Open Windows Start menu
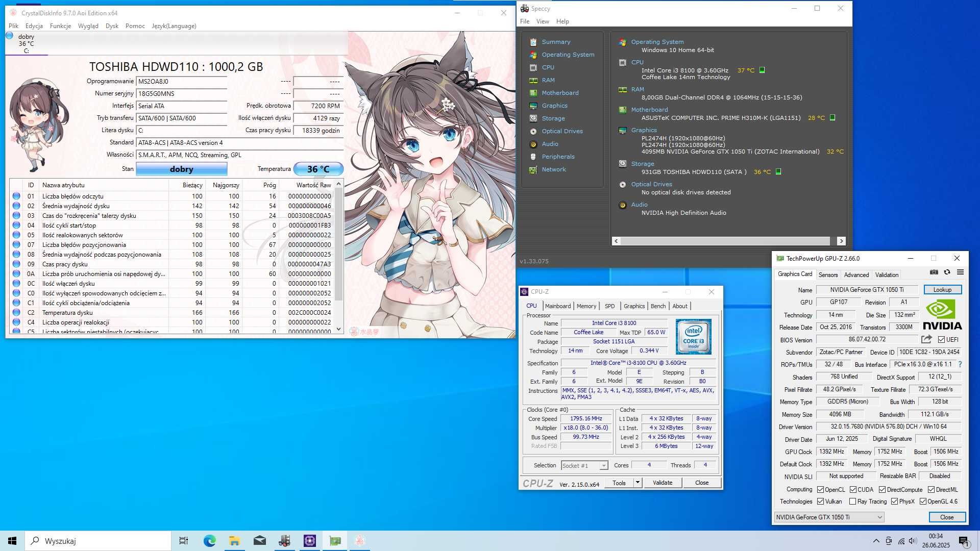The height and width of the screenshot is (551, 980). [12, 541]
